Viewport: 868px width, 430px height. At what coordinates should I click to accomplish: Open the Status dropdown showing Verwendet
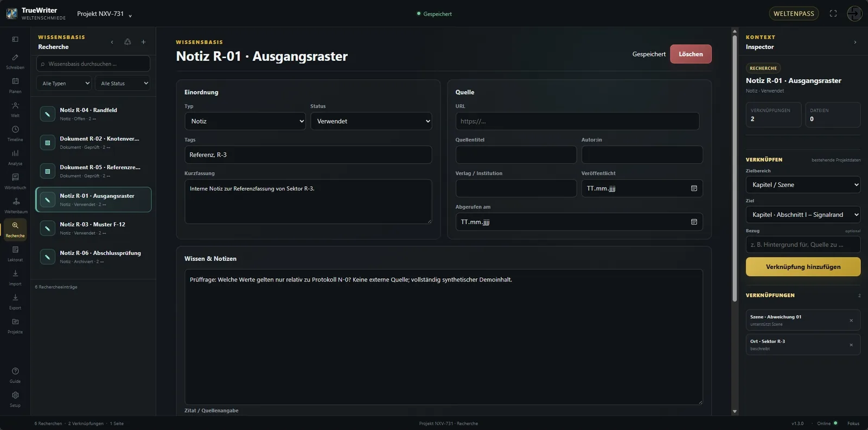tap(371, 121)
